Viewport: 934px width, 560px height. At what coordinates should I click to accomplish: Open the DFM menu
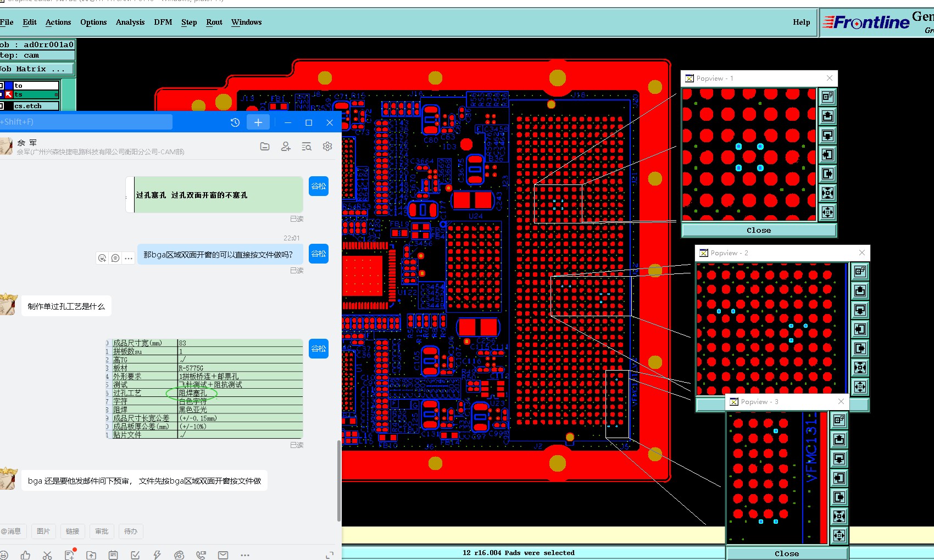coord(163,22)
